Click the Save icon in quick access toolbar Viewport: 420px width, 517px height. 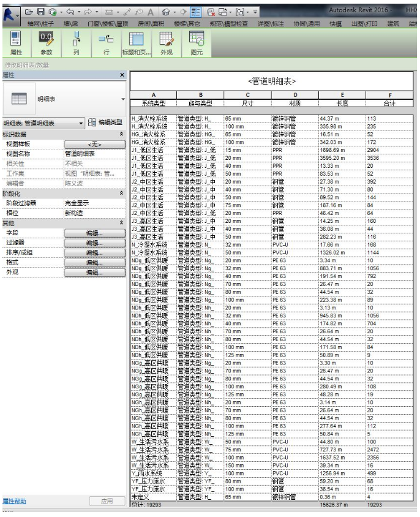[40, 12]
